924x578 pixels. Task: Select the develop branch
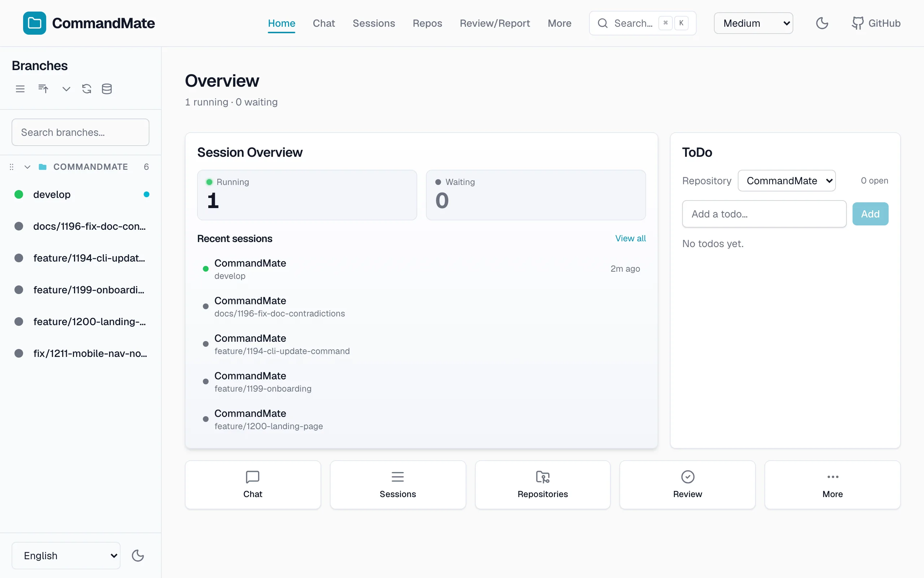pos(80,195)
